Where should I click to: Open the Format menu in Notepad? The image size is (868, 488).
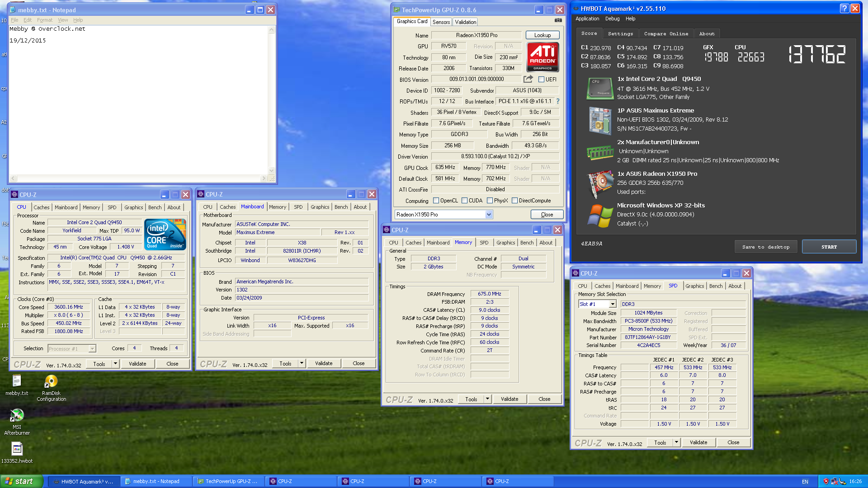pyautogui.click(x=44, y=20)
